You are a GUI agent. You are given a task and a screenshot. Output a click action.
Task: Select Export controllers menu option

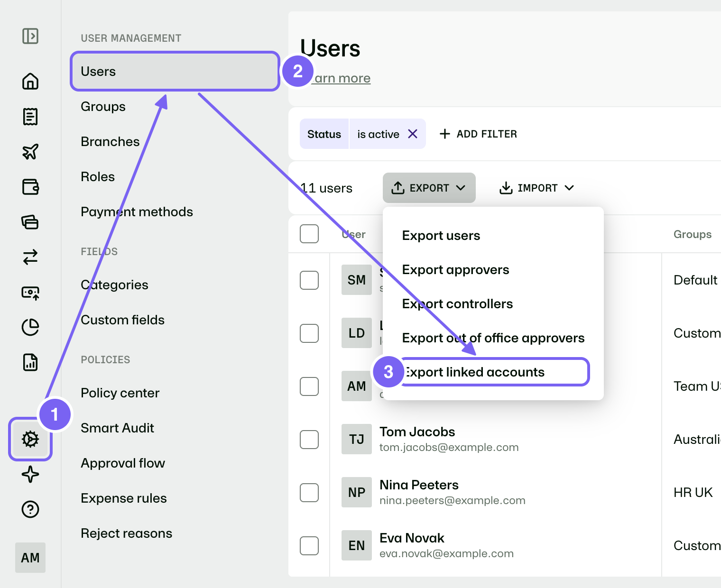(457, 304)
